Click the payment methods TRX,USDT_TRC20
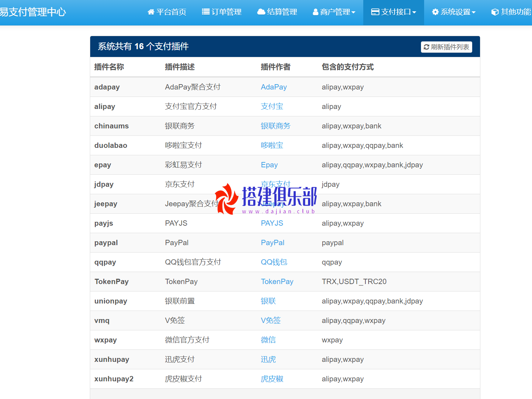532x399 pixels. (354, 282)
